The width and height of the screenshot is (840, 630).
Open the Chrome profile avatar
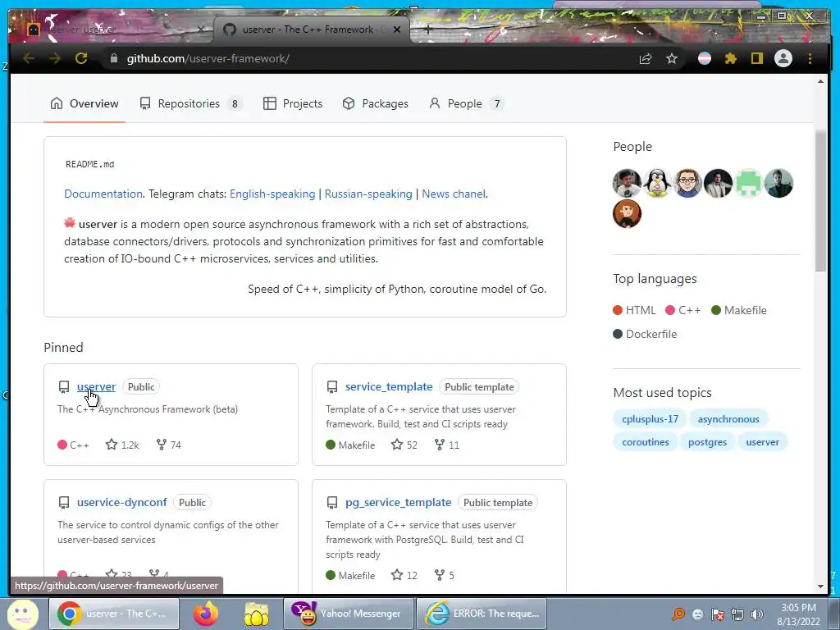(783, 58)
